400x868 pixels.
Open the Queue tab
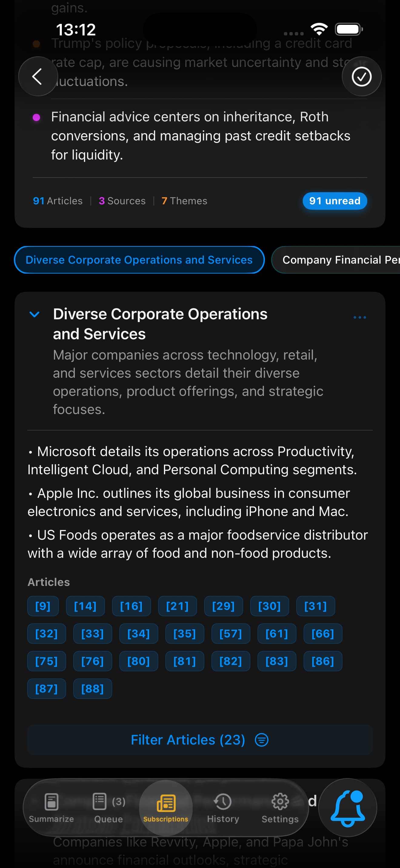point(108,807)
